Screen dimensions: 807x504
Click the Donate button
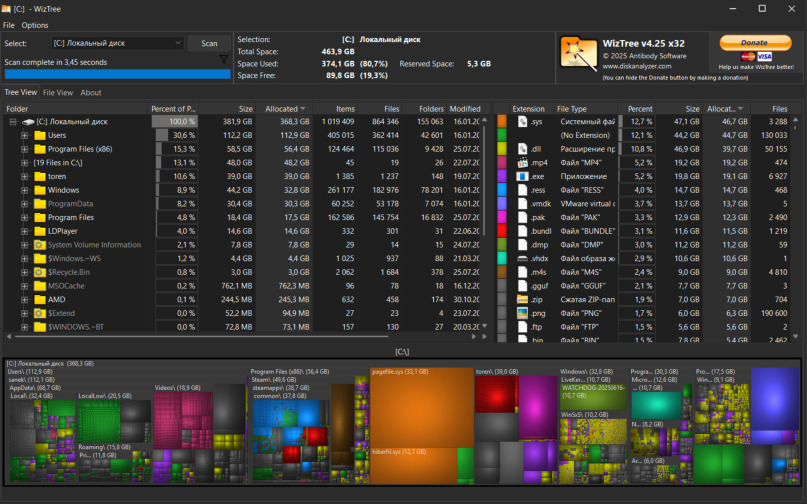click(x=755, y=43)
